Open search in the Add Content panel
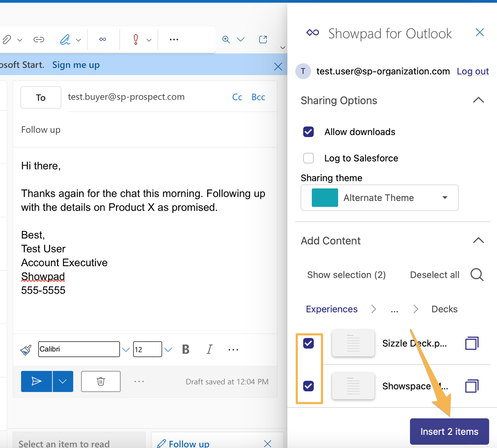The width and height of the screenshot is (497, 448). coord(477,275)
